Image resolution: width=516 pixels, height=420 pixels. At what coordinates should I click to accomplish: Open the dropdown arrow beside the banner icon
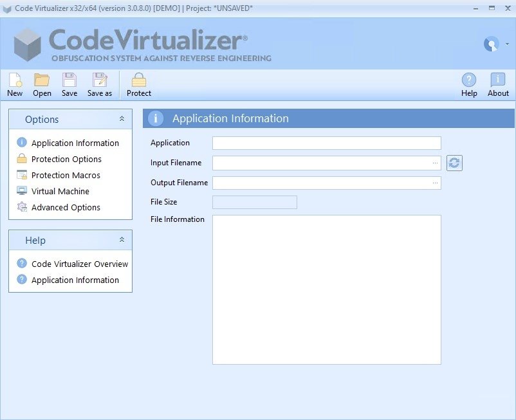[507, 44]
